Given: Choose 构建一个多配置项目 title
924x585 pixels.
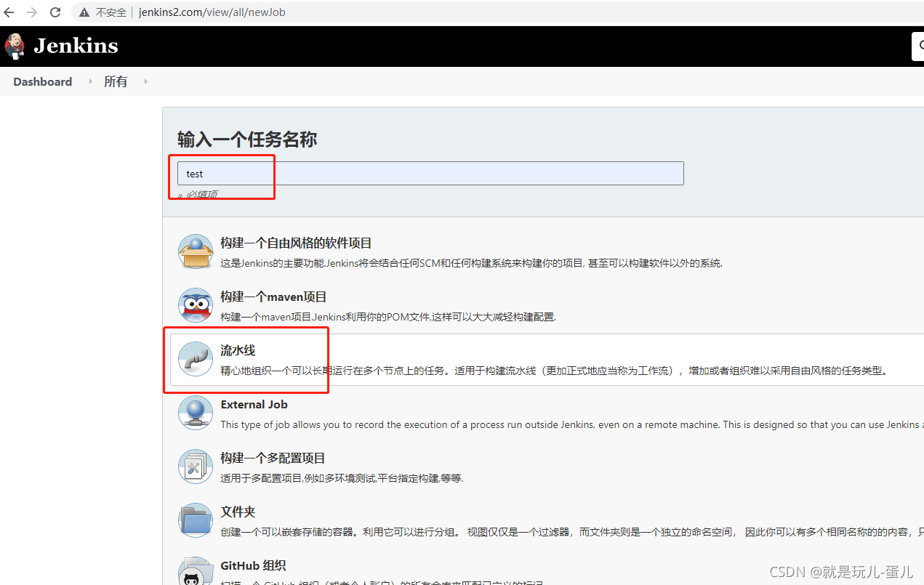Looking at the screenshot, I should point(273,458).
